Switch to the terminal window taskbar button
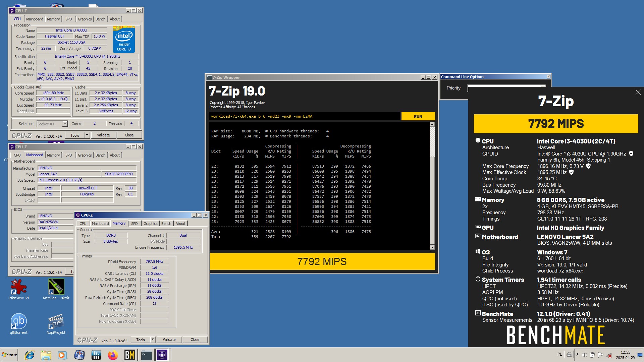Image resolution: width=644 pixels, height=362 pixels. (x=146, y=355)
